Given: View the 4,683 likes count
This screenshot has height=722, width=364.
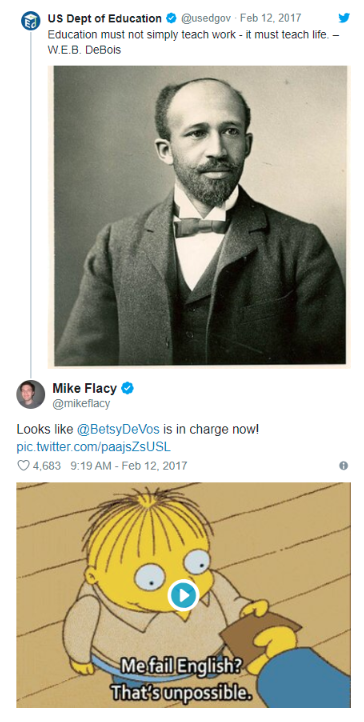Looking at the screenshot, I should point(46,466).
